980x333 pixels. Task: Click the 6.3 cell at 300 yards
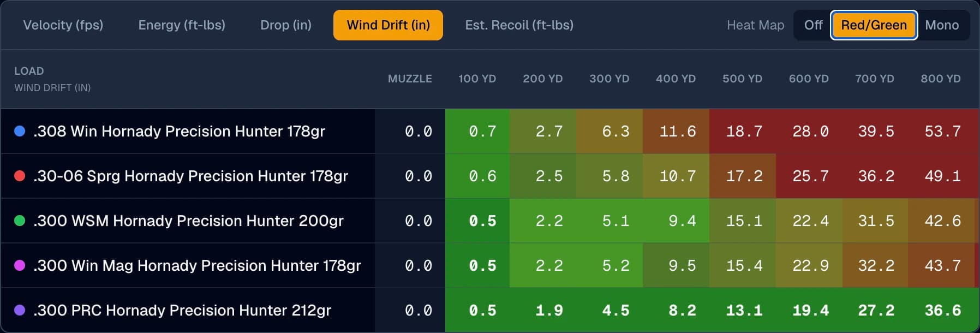coord(609,131)
